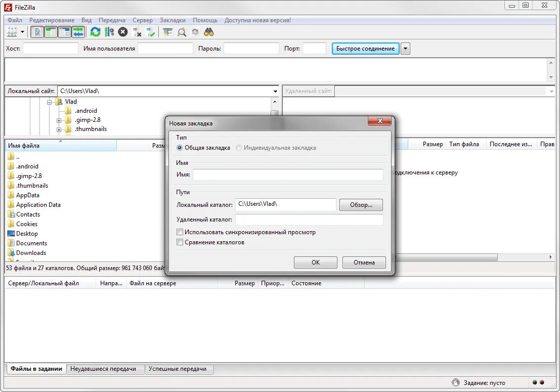The image size is (560, 392).
Task: Open the Site Manager dropdown arrow
Action: point(22,32)
